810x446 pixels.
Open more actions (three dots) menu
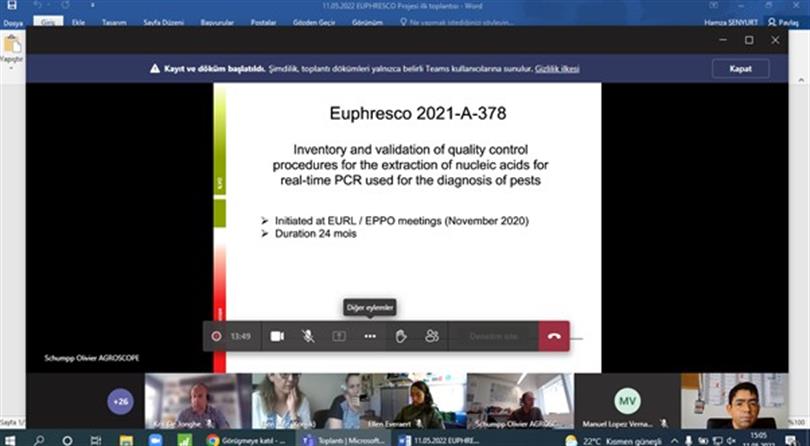[370, 336]
